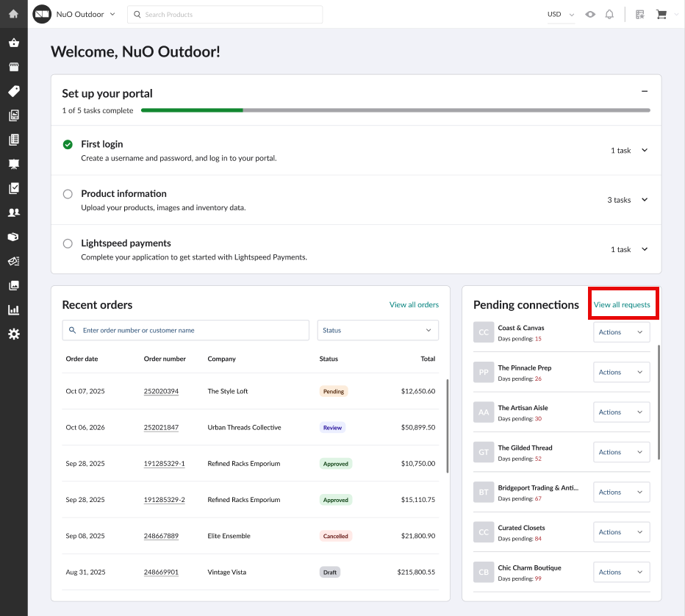Open the Status filter dropdown
685x616 pixels.
point(378,330)
